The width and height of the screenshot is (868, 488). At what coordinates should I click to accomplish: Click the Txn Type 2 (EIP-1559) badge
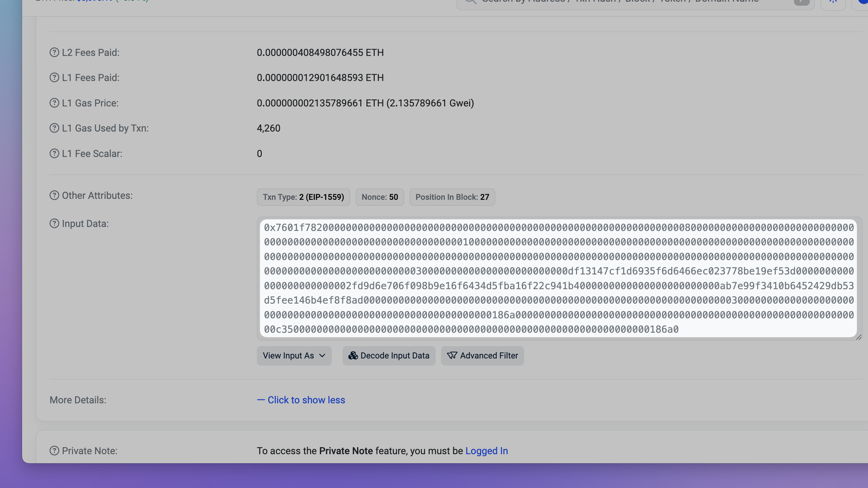tap(303, 197)
